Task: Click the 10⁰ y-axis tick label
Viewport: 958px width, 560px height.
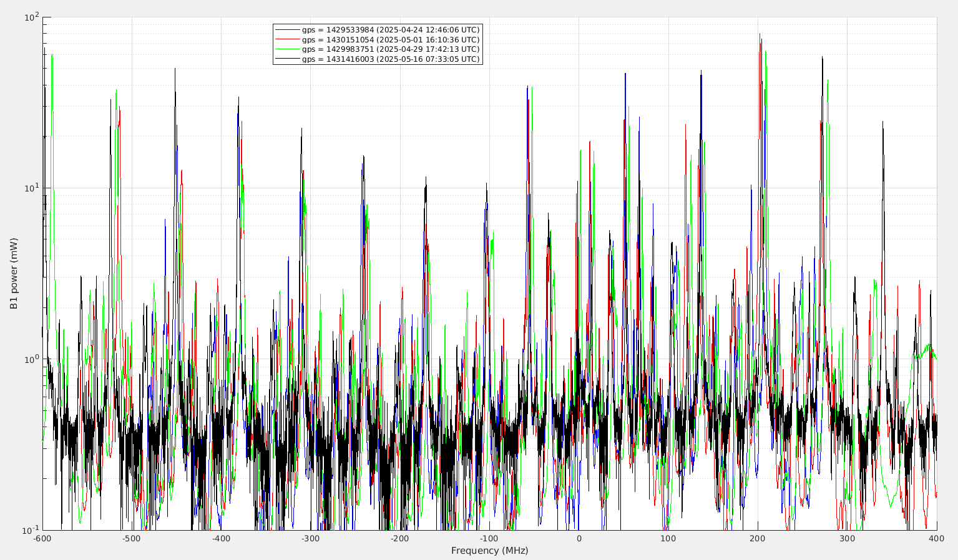Action: coord(31,359)
